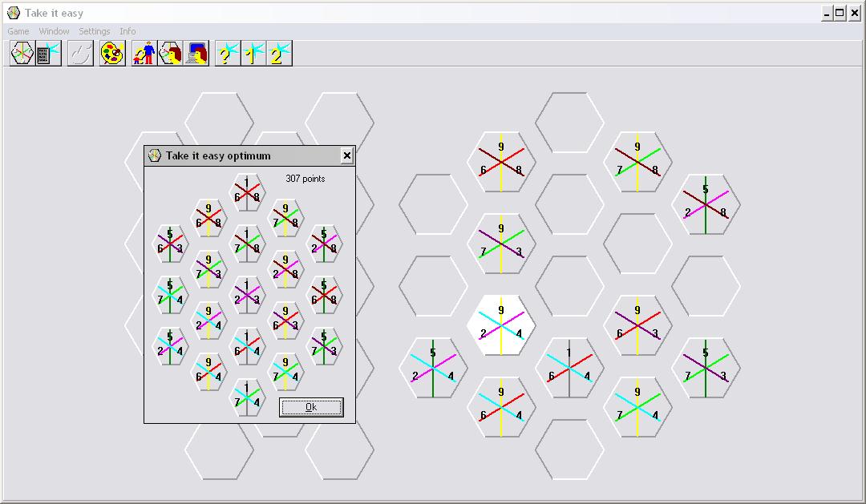Click the 5-7-4 tile in the optimum dialog

170,295
